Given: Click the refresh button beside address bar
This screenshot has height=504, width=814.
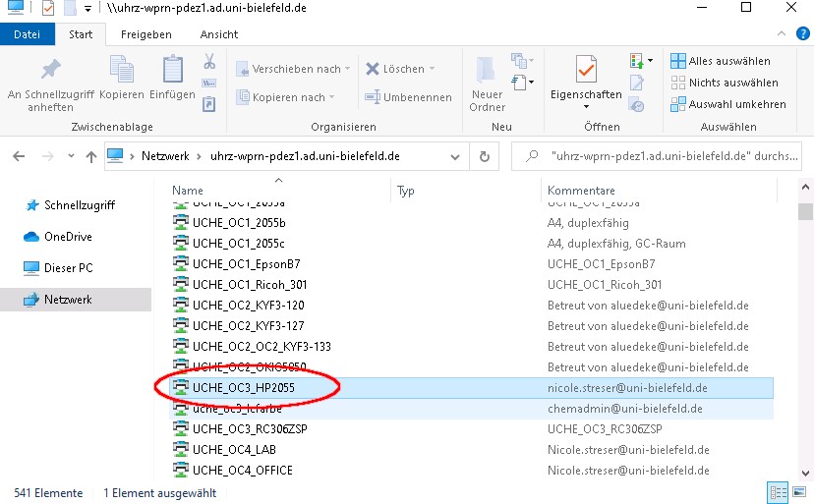Looking at the screenshot, I should 484,156.
